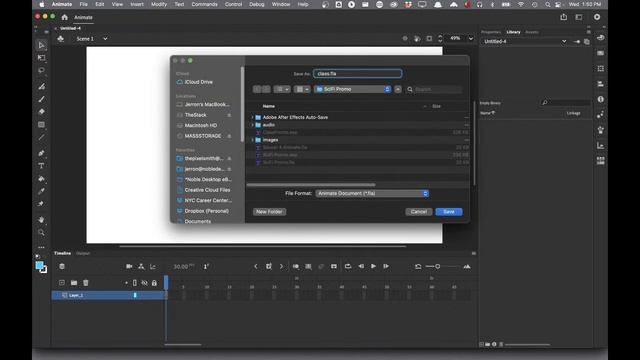
Task: Click the New Folder button
Action: click(269, 212)
